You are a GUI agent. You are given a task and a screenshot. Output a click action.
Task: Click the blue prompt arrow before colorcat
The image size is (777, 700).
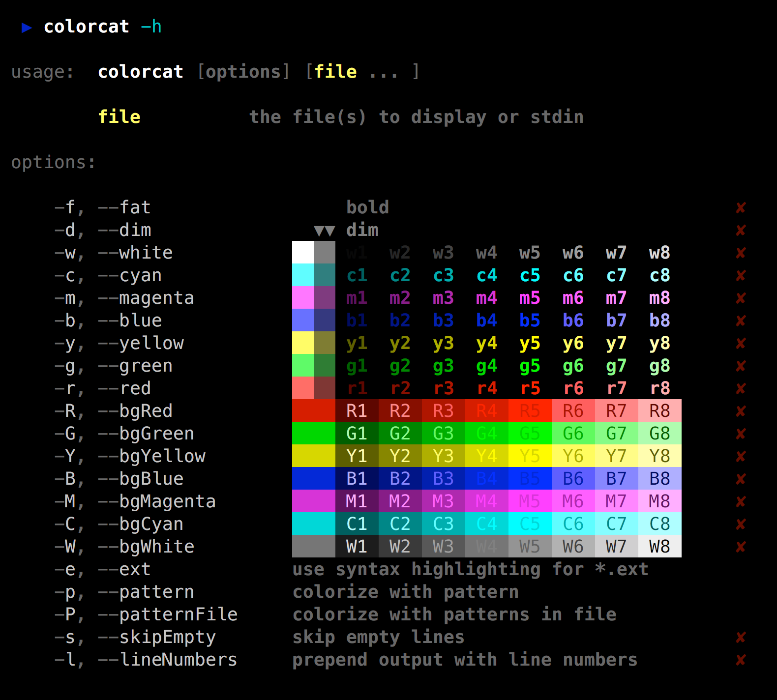coord(27,28)
